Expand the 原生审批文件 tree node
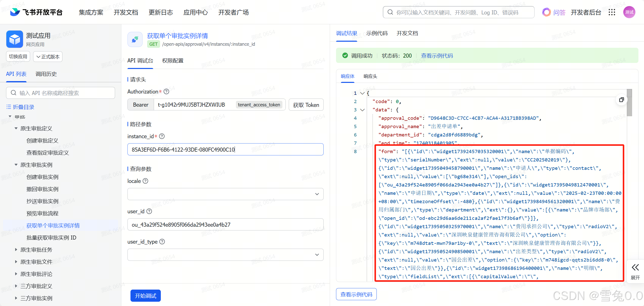This screenshot has width=644, height=306. [16, 262]
